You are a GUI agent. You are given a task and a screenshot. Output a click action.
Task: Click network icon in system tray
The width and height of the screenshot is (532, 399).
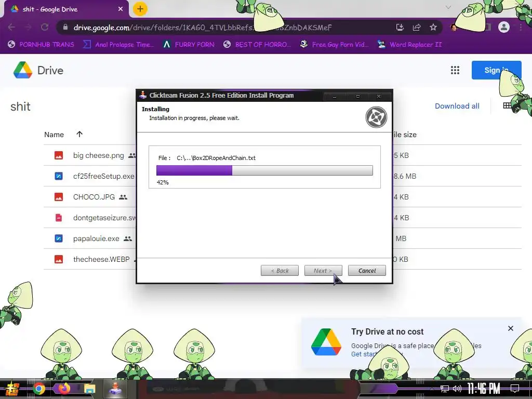click(445, 389)
